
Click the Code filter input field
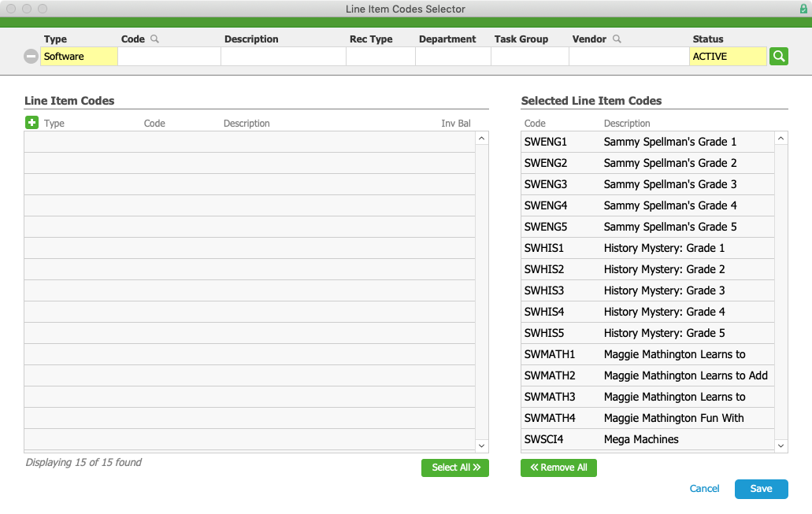(169, 57)
